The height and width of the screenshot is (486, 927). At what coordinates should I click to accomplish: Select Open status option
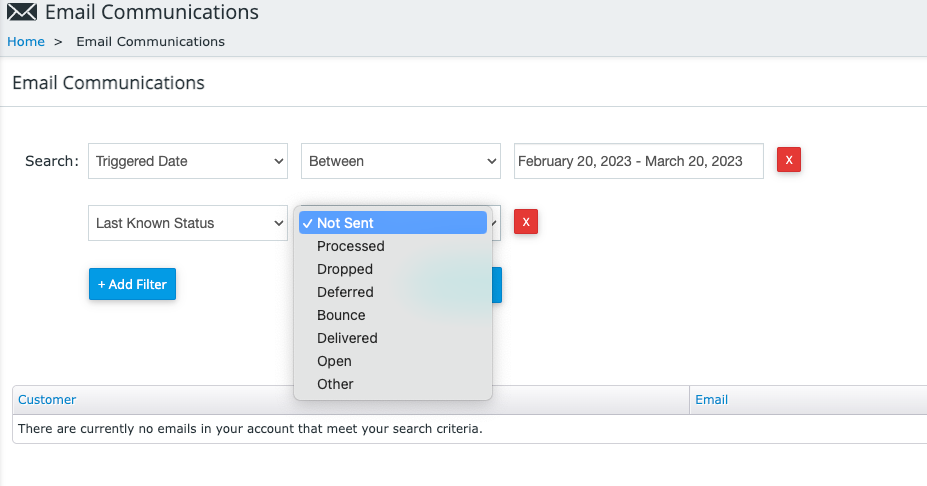393,361
